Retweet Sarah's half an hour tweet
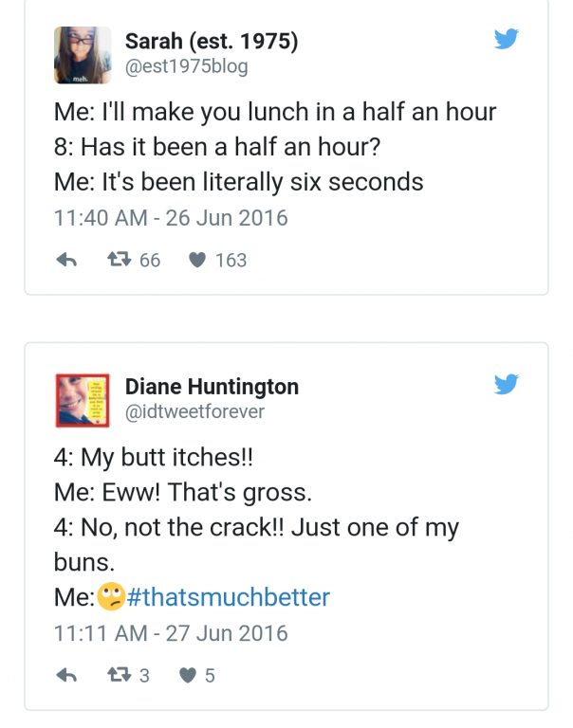 118,260
